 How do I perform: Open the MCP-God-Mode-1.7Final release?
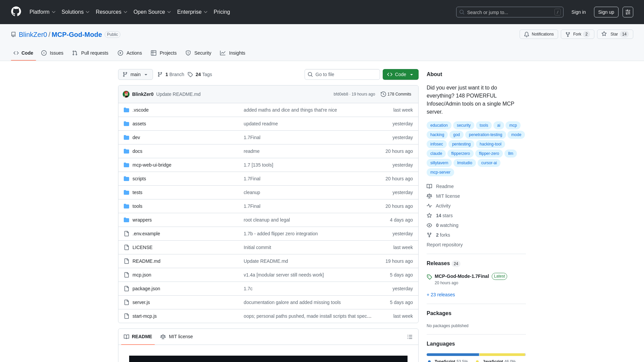click(x=462, y=276)
